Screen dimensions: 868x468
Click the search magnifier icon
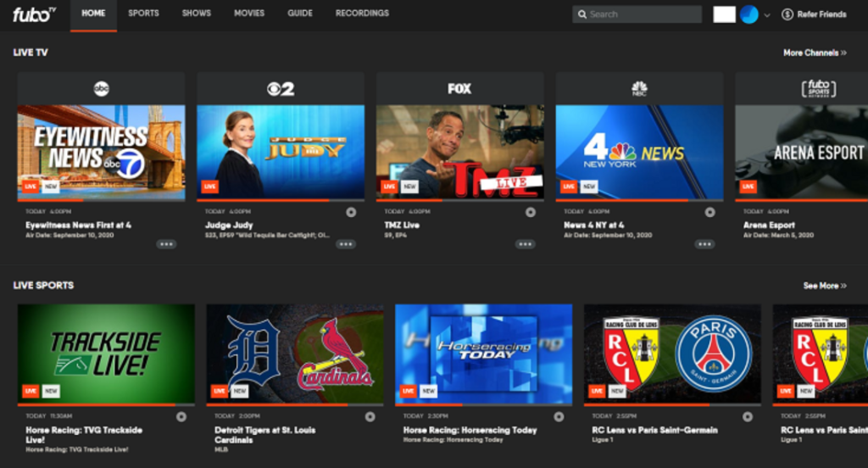pyautogui.click(x=581, y=14)
